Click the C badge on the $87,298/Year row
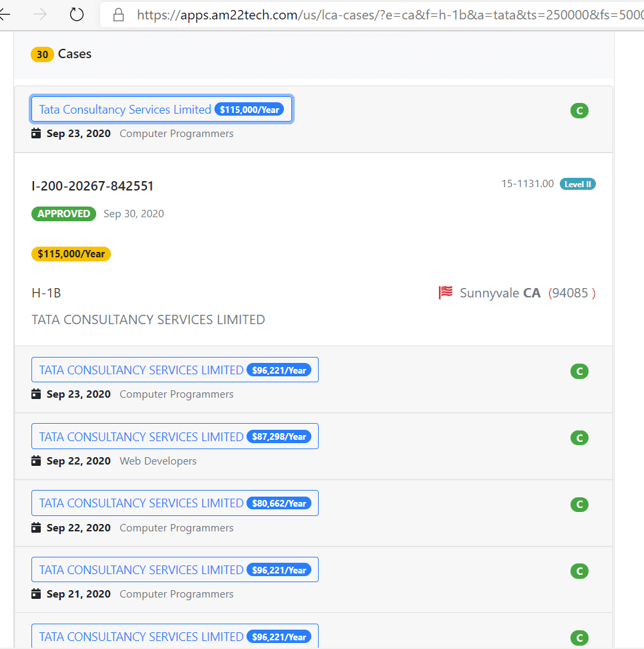This screenshot has width=644, height=649. [579, 438]
